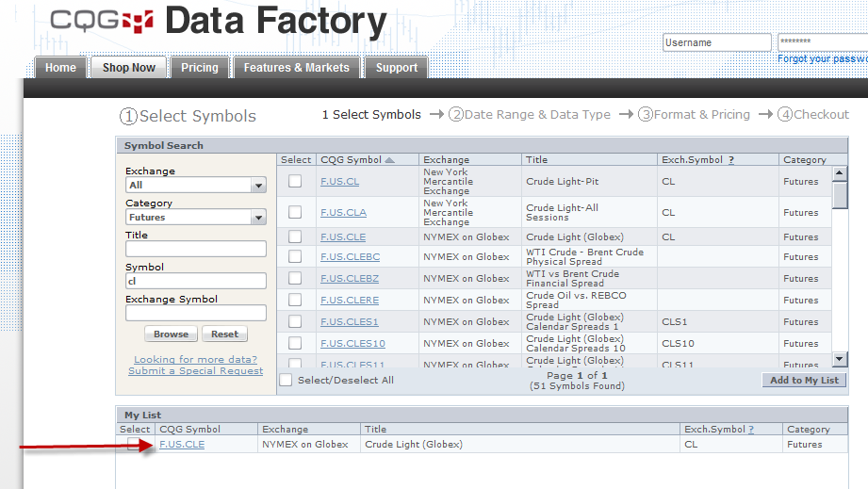Open the Pricing tab
The height and width of the screenshot is (489, 868).
[x=199, y=68]
